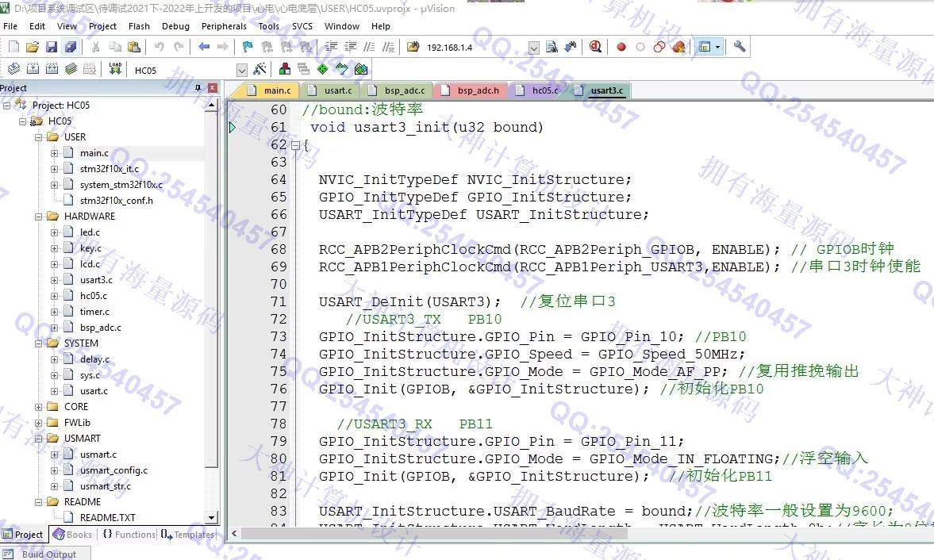Click the Rebuild all target files icon
This screenshot has height=560, width=934.
(x=52, y=69)
